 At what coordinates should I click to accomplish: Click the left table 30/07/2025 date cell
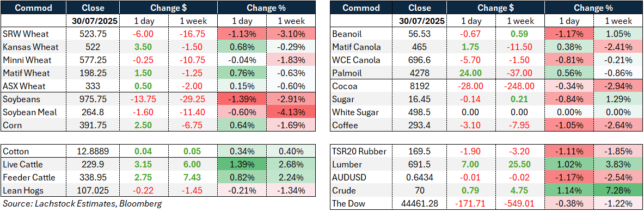pos(93,21)
